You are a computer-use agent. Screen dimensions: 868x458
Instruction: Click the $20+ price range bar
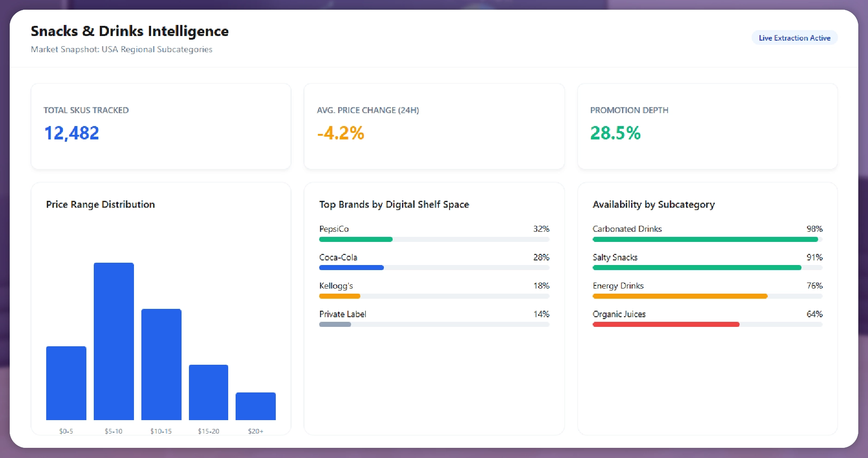pyautogui.click(x=255, y=406)
